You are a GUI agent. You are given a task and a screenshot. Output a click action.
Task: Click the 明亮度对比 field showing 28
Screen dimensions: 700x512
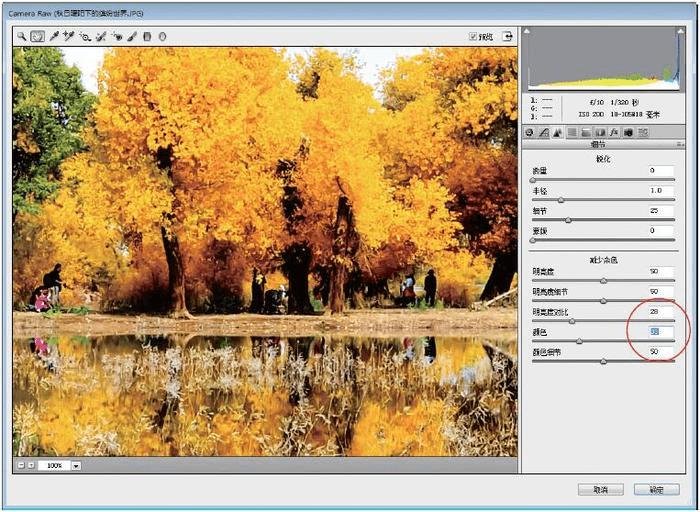pos(661,312)
